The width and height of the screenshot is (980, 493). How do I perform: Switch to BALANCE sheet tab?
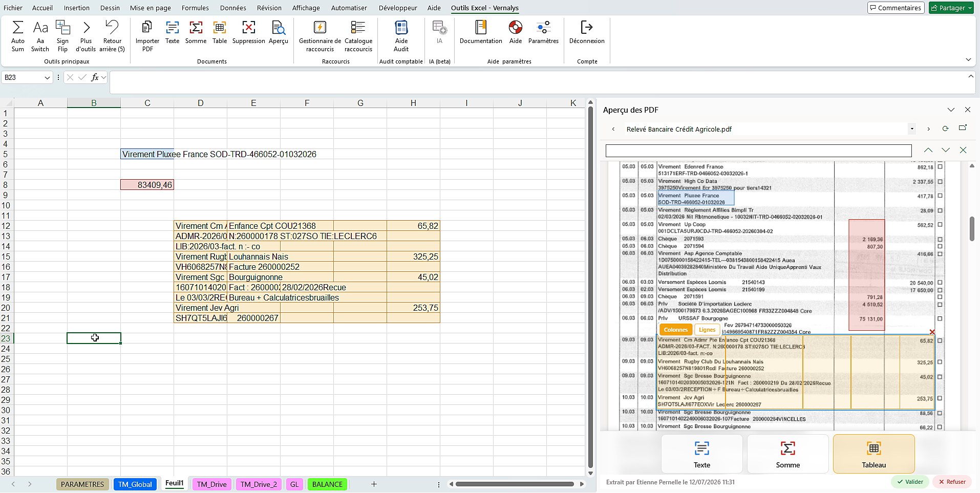(x=327, y=484)
